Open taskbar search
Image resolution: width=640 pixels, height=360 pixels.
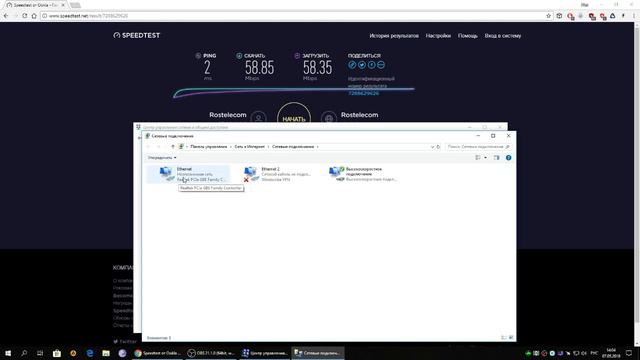click(x=24, y=353)
